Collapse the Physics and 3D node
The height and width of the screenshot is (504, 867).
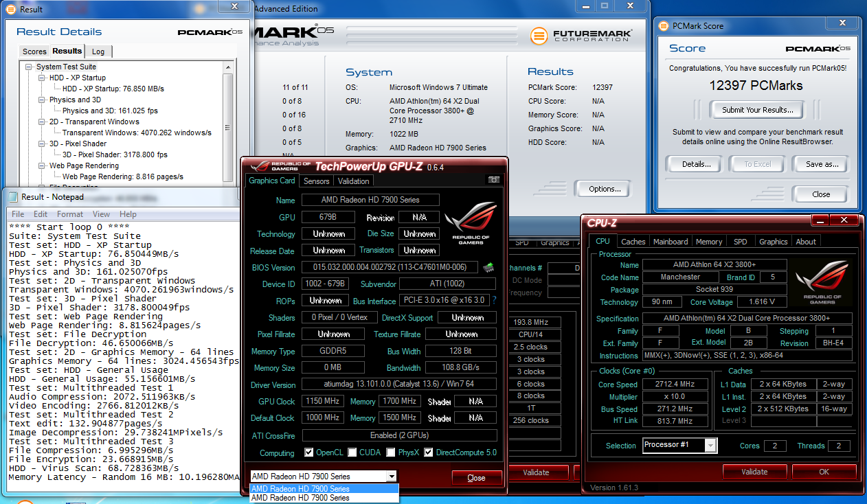click(42, 100)
